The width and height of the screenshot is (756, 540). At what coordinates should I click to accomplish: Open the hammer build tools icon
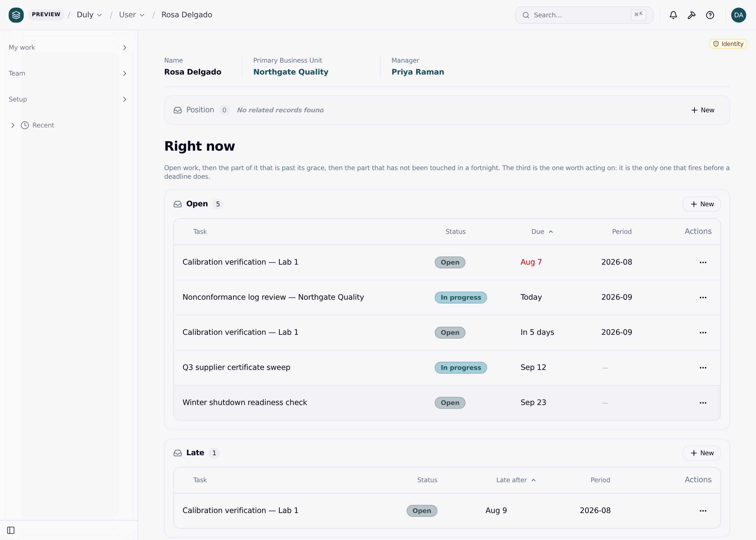pos(691,15)
